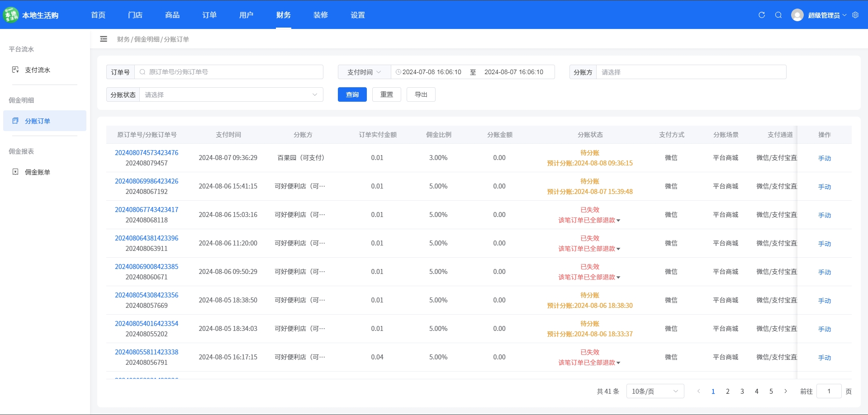Click the refresh icon in top bar
This screenshot has width=868, height=415.
coord(762,15)
